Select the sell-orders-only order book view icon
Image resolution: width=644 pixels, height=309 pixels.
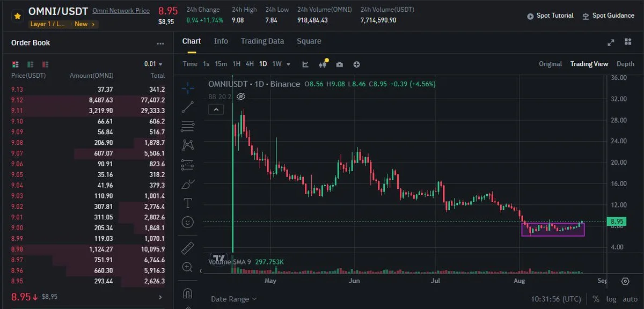[45, 64]
